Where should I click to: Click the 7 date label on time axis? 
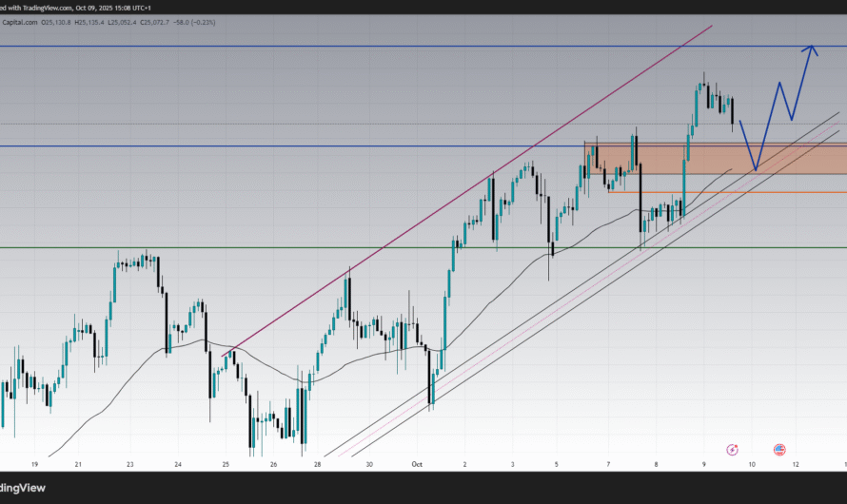pyautogui.click(x=608, y=465)
